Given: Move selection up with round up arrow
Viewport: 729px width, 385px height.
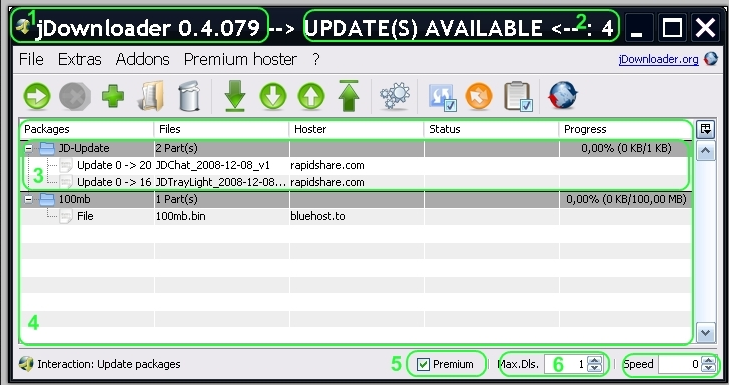Looking at the screenshot, I should [x=311, y=96].
